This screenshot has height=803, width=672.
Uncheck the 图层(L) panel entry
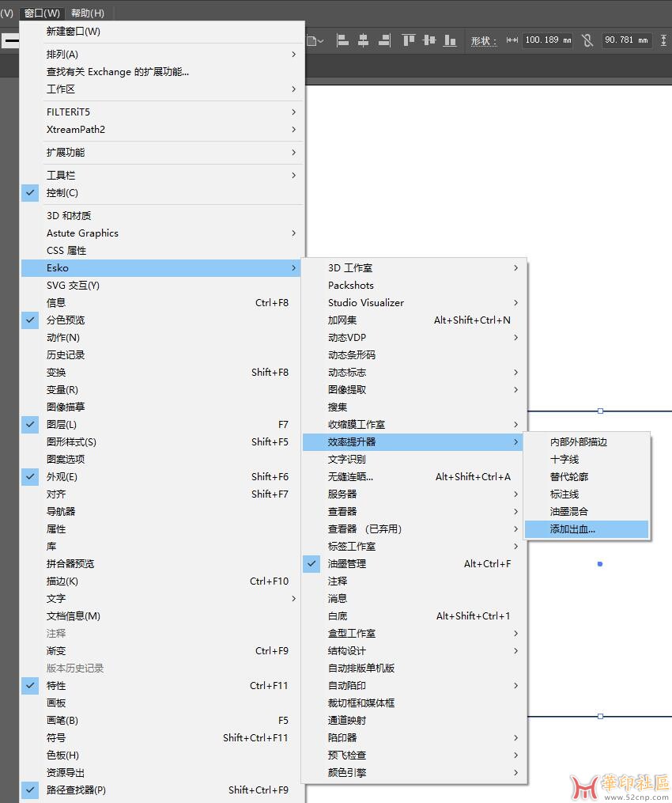tap(163, 425)
